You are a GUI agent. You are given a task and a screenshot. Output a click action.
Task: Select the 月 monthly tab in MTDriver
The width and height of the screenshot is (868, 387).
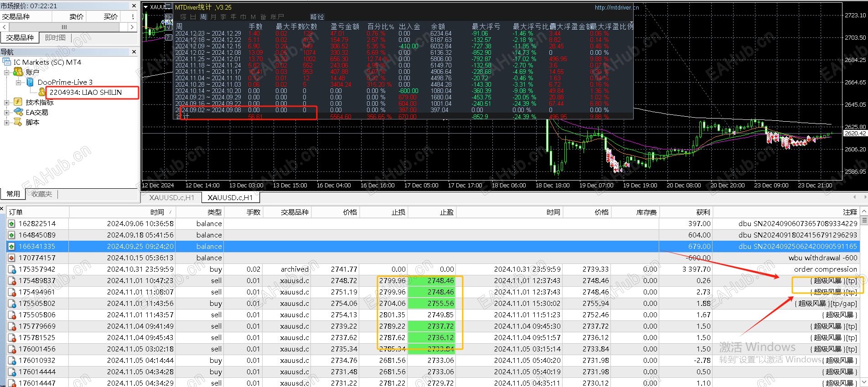click(213, 16)
